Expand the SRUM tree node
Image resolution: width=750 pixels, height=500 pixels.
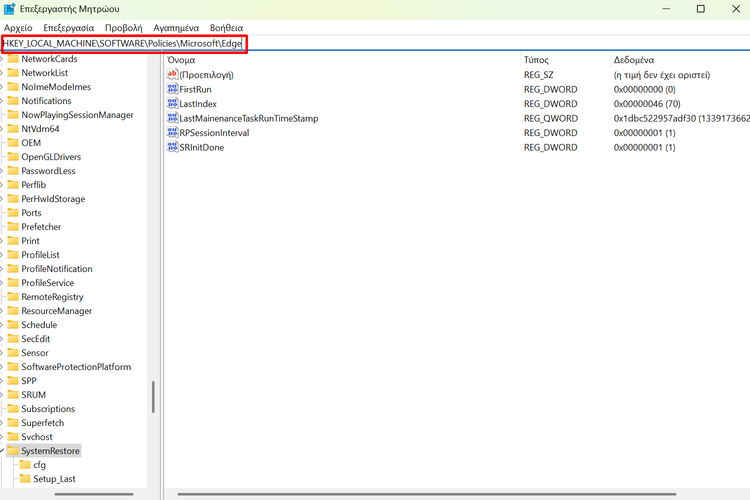(x=2, y=395)
